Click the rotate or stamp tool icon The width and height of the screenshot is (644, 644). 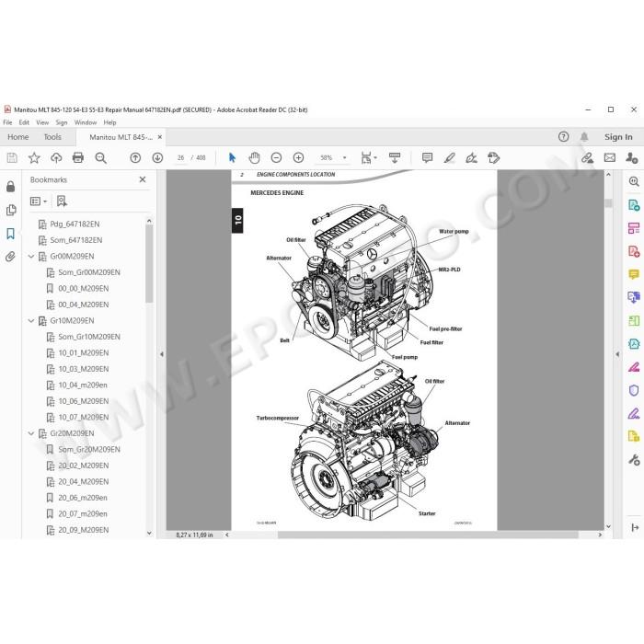pyautogui.click(x=493, y=157)
